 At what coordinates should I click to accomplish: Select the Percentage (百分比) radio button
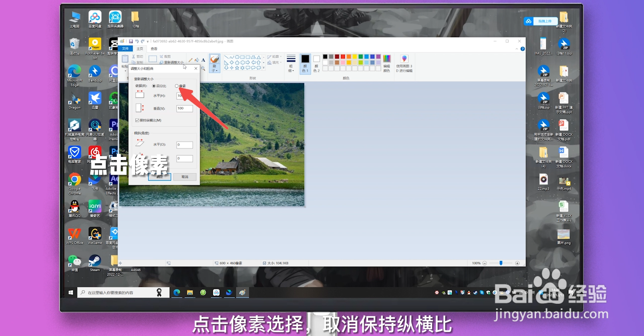coord(154,86)
